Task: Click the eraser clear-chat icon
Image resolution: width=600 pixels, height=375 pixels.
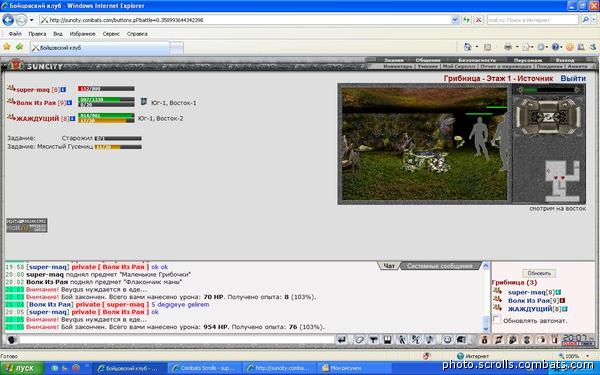Action: click(x=359, y=339)
